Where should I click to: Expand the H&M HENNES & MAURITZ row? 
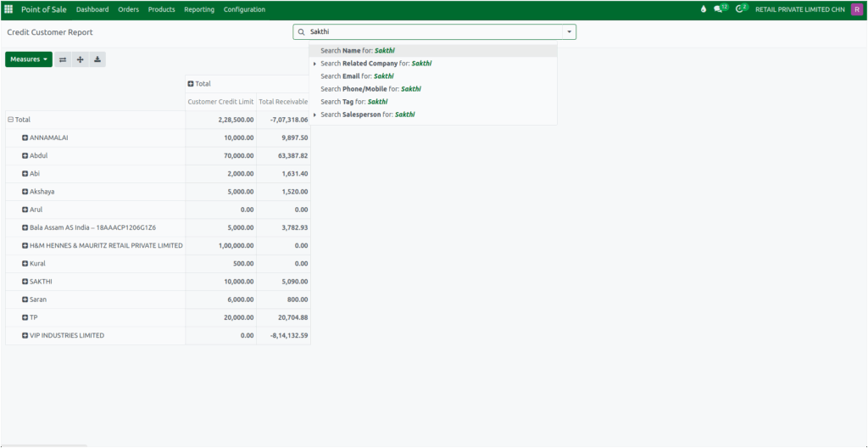(25, 245)
